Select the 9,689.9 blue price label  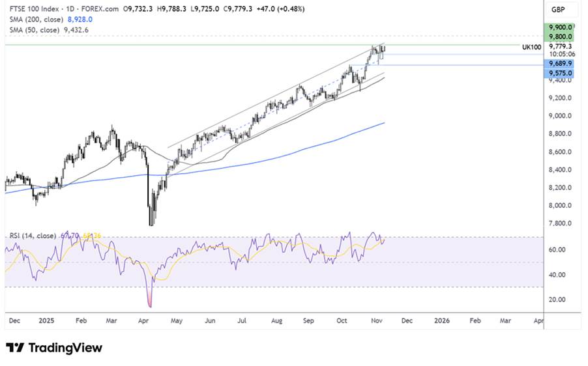point(561,64)
